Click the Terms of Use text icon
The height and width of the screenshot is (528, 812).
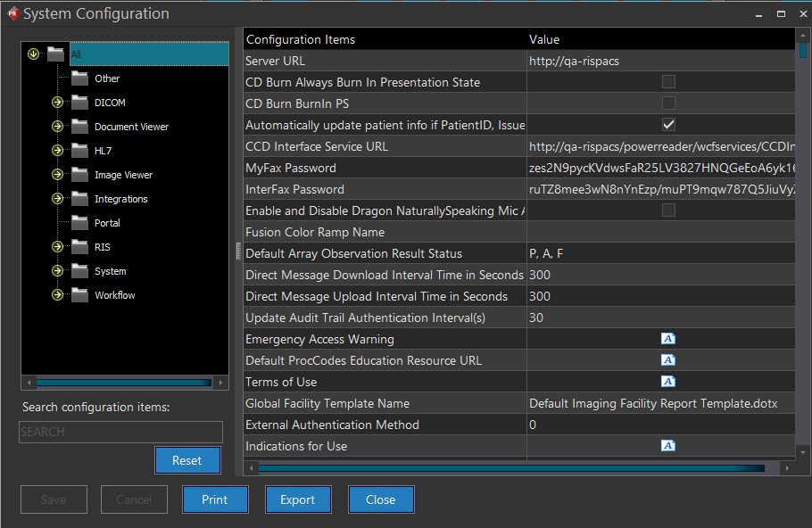coord(668,382)
